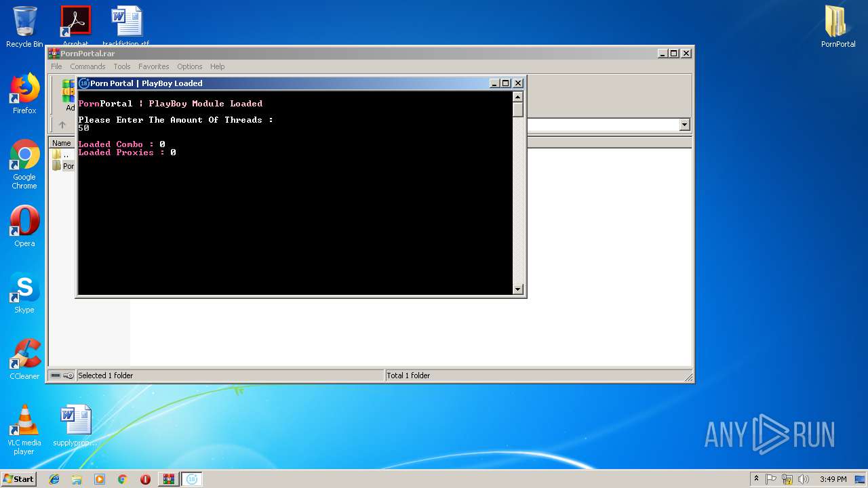This screenshot has width=868, height=488.
Task: Open the WinRAR File menu
Action: click(x=56, y=66)
